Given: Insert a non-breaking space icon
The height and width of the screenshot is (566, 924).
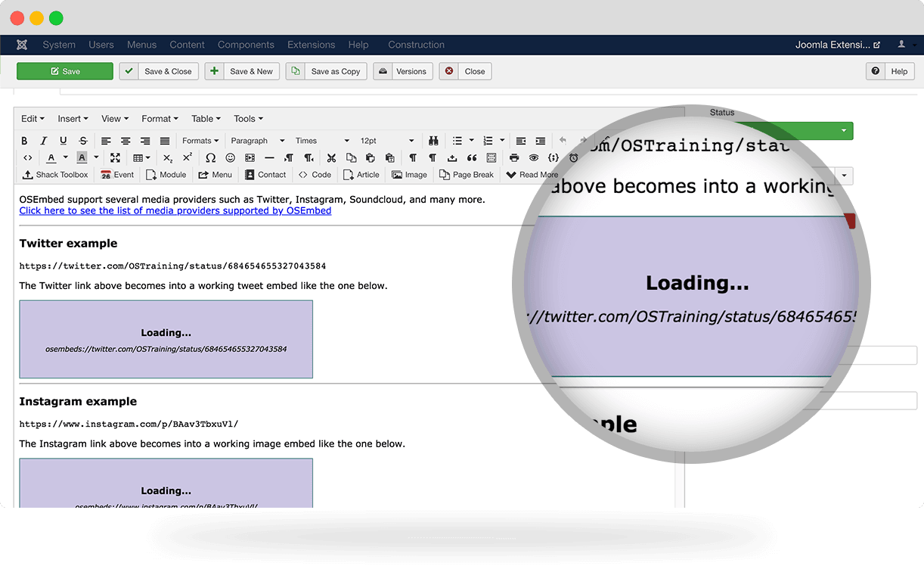Looking at the screenshot, I should click(452, 157).
